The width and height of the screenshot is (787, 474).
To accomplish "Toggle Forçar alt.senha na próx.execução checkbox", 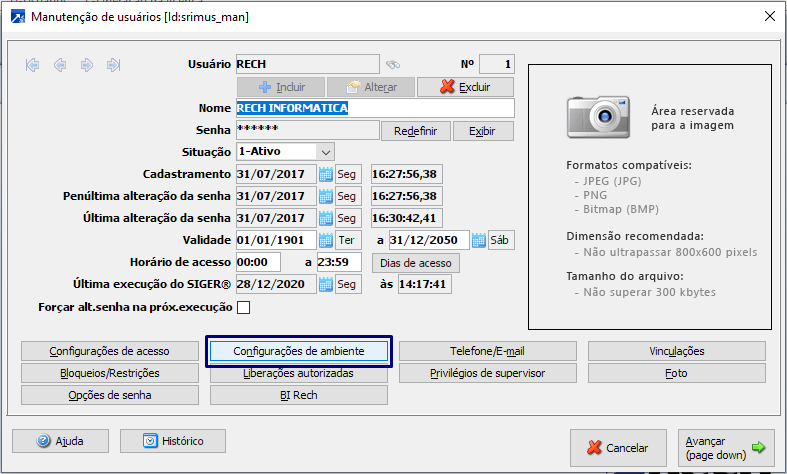I will point(243,307).
